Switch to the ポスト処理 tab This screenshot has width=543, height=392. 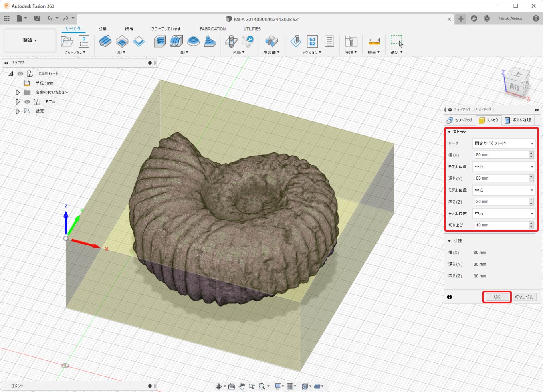pyautogui.click(x=518, y=120)
